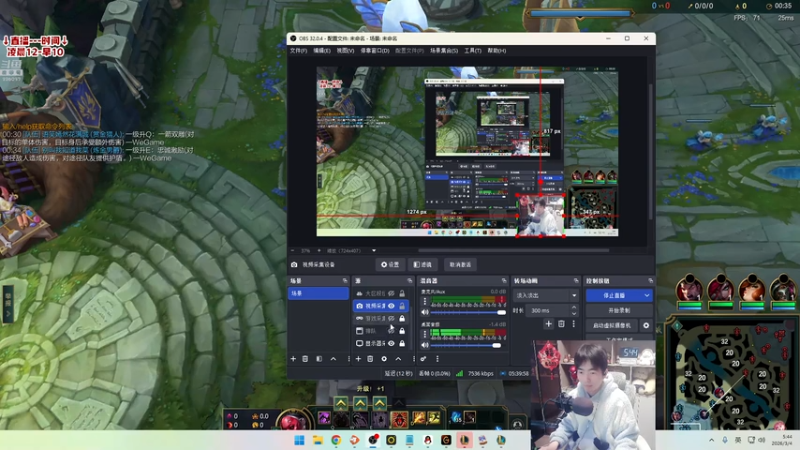Screen dimensions: 800x450
Task: Pop out the 控制按钮 dock with its header icon
Action: [651, 281]
